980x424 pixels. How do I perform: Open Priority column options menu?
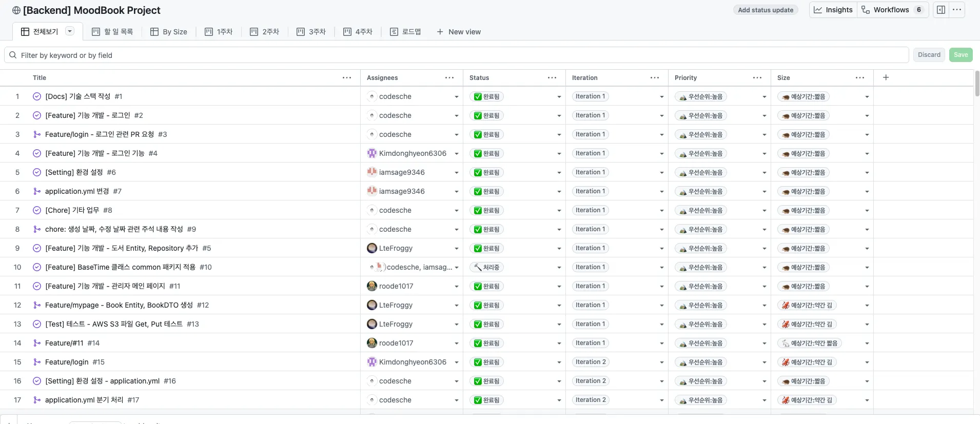(x=757, y=78)
